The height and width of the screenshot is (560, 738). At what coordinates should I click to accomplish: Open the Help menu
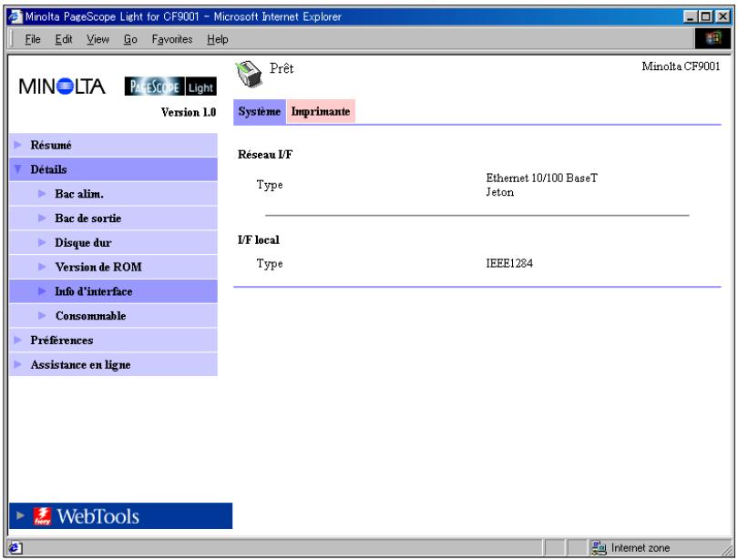coord(218,39)
